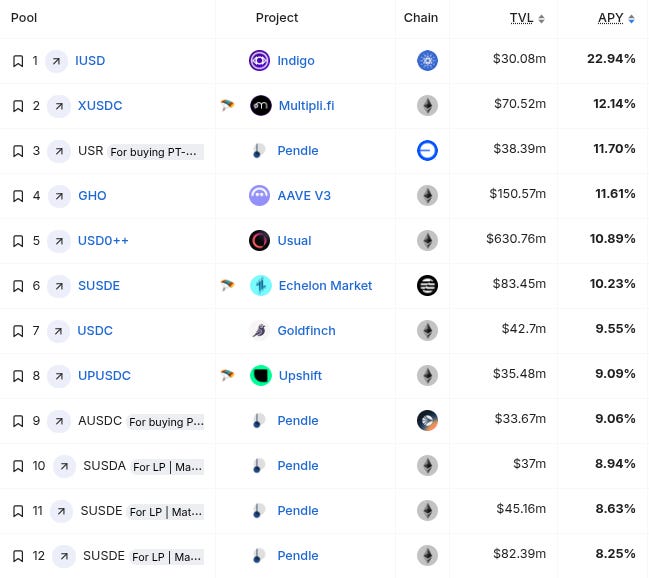Open Pendle link in AUSDC row

(298, 421)
